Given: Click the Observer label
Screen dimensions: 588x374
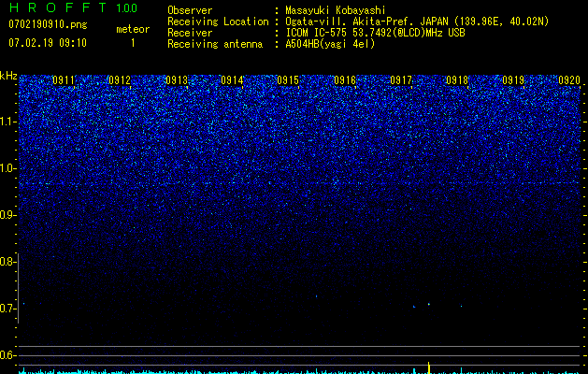Looking at the screenshot, I should (190, 10).
